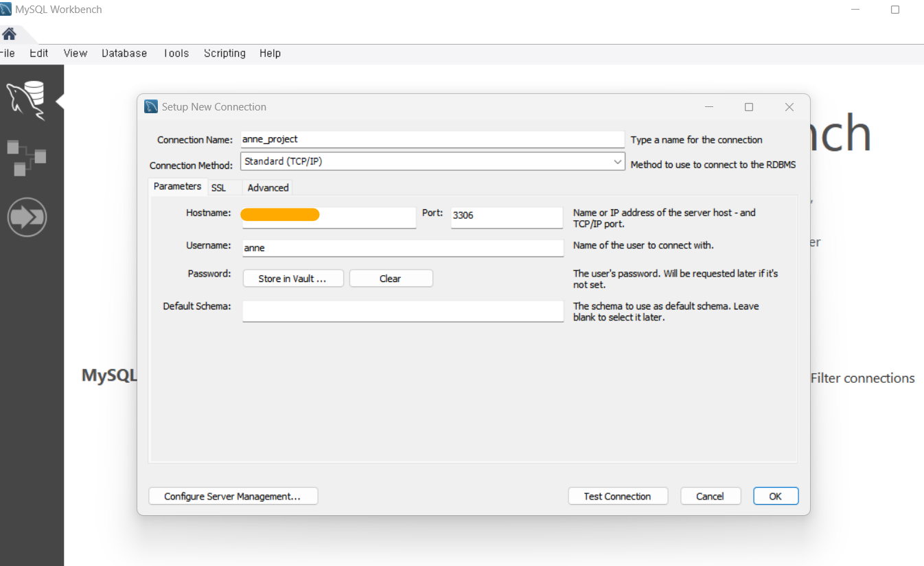Image resolution: width=924 pixels, height=566 pixels.
Task: Click the Username field containing anne
Action: 403,248
